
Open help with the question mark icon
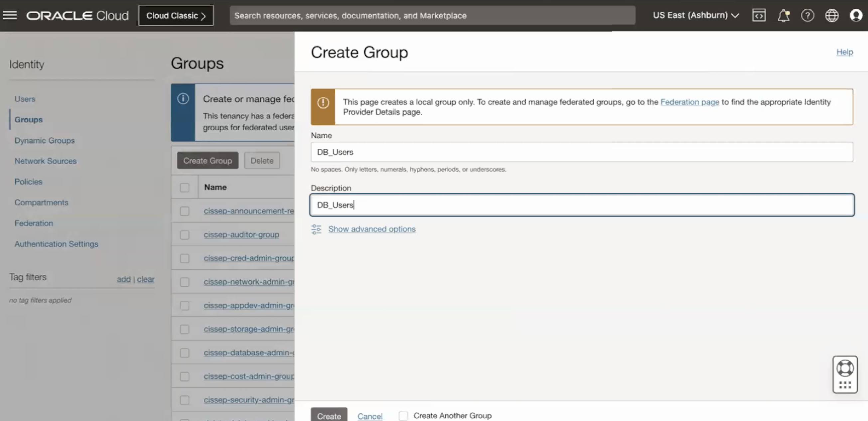(x=808, y=15)
